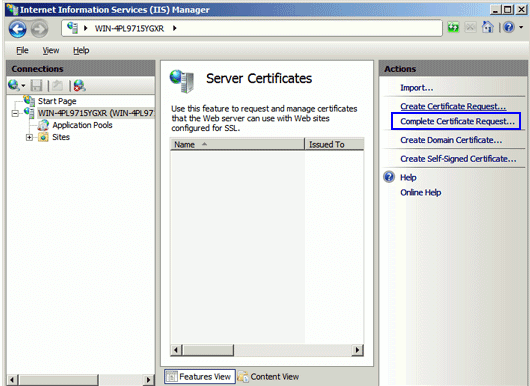Image resolution: width=530 pixels, height=386 pixels.
Task: Click the Sites folder icon
Action: point(43,137)
